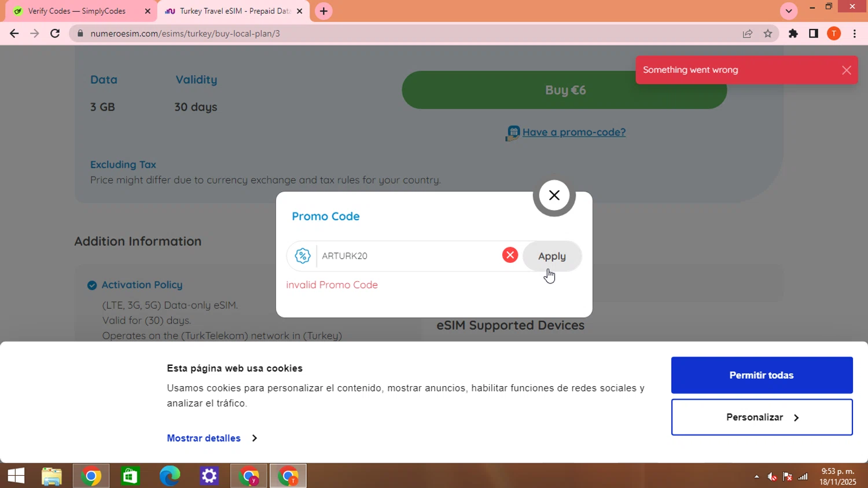
Task: Clear the ARTURK20 promo code field
Action: (x=510, y=255)
